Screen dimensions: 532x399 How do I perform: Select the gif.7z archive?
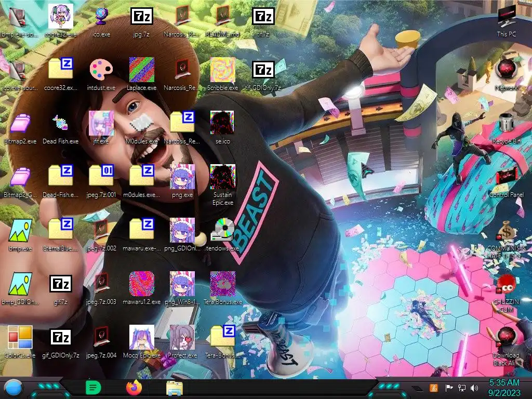61,284
